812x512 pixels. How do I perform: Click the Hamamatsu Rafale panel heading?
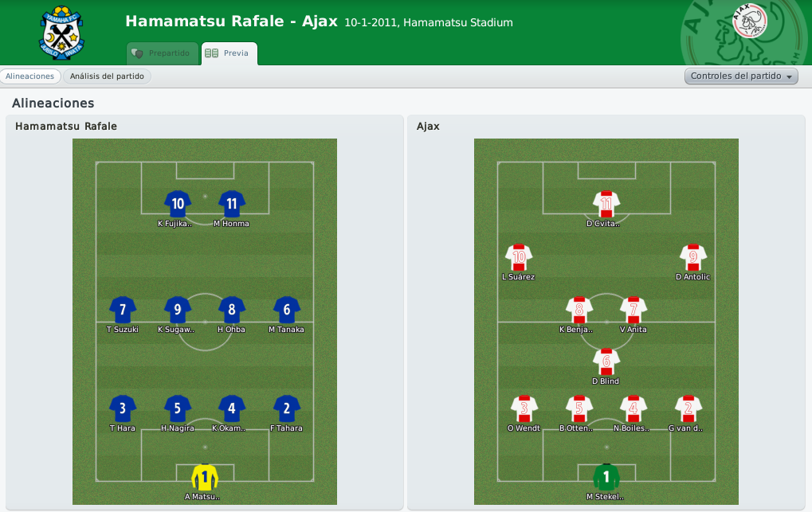(x=66, y=127)
